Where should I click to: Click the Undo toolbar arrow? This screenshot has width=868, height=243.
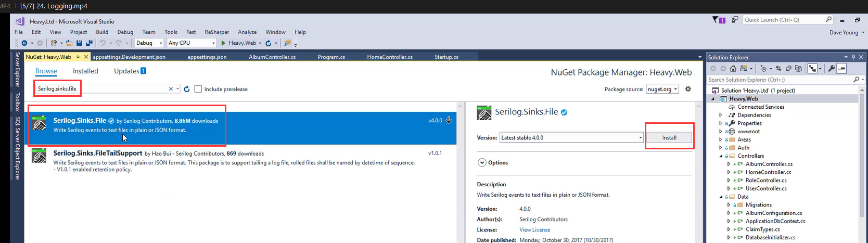(103, 43)
